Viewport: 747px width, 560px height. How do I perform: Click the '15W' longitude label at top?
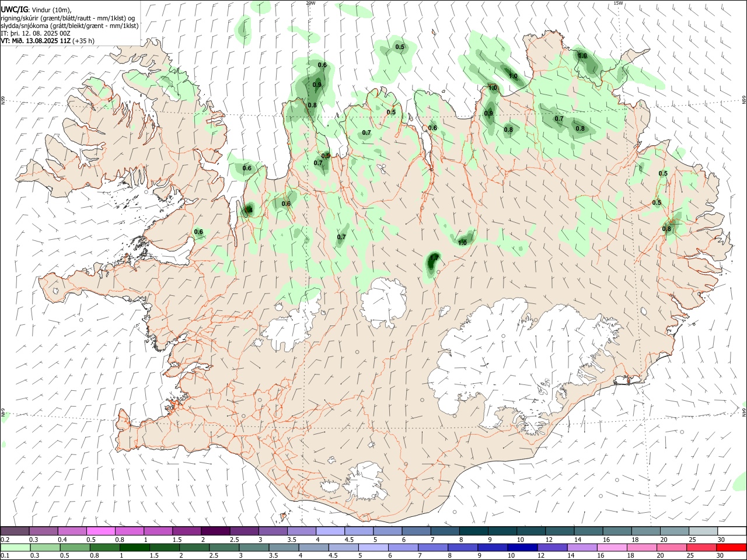pos(618,3)
